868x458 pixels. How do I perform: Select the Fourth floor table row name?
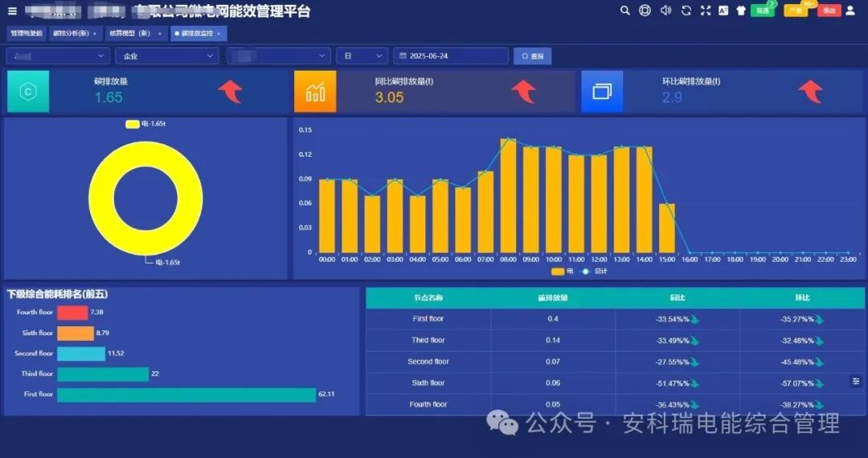coord(428,404)
